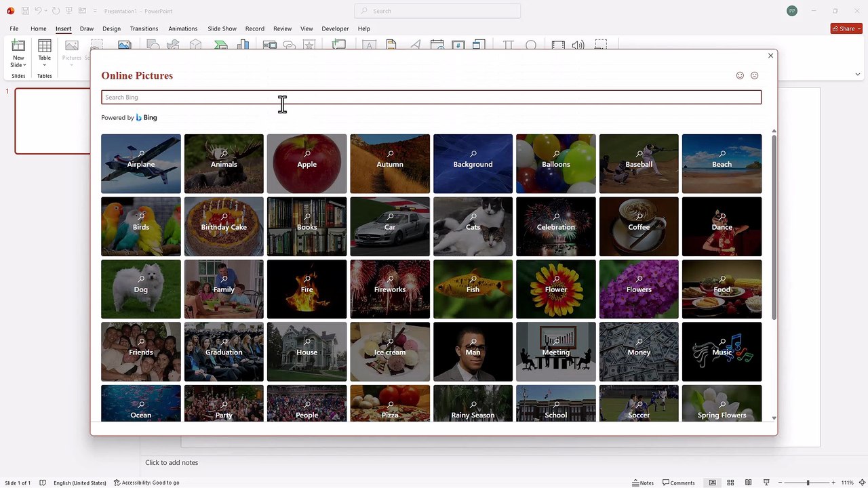Image resolution: width=868 pixels, height=488 pixels.
Task: Switch to Normal view in status bar
Action: pos(713,483)
